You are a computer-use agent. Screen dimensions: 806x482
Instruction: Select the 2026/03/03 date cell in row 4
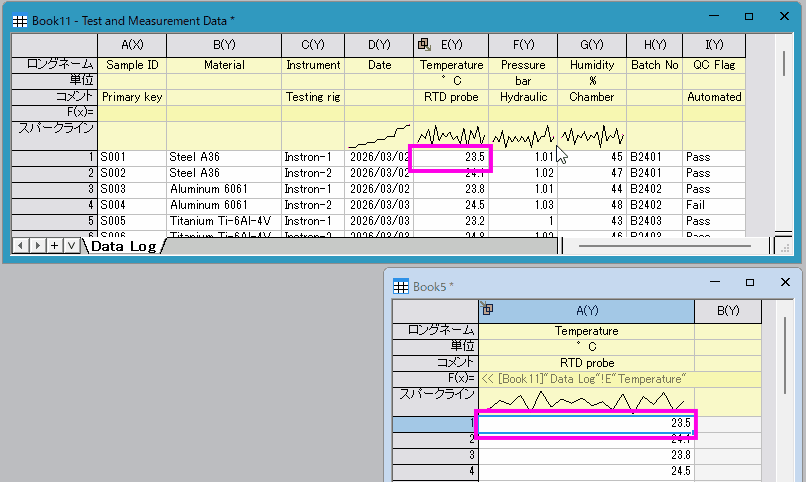click(x=379, y=205)
